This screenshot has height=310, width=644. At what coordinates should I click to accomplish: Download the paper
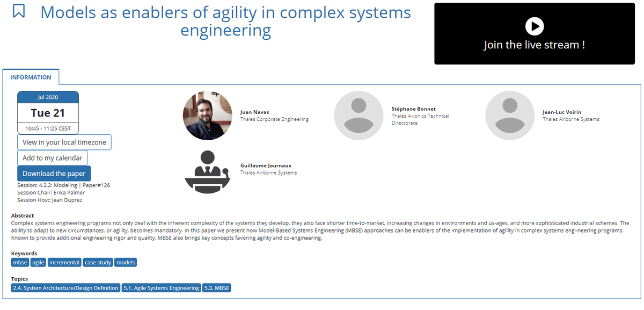54,174
